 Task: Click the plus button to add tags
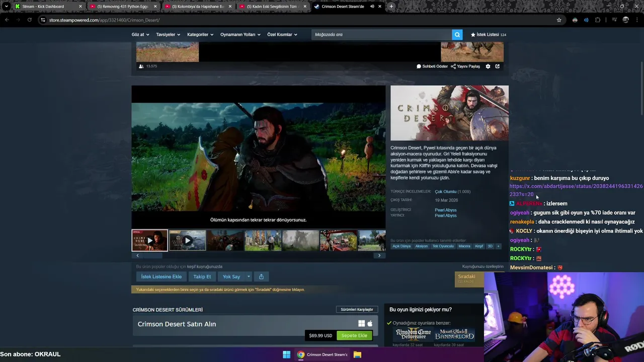click(x=499, y=246)
